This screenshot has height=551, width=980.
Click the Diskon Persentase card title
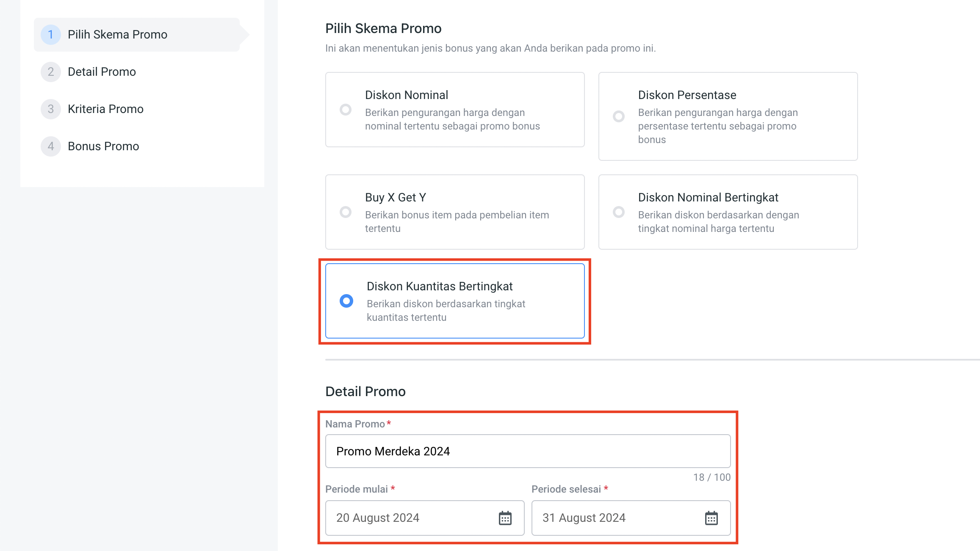(x=687, y=95)
